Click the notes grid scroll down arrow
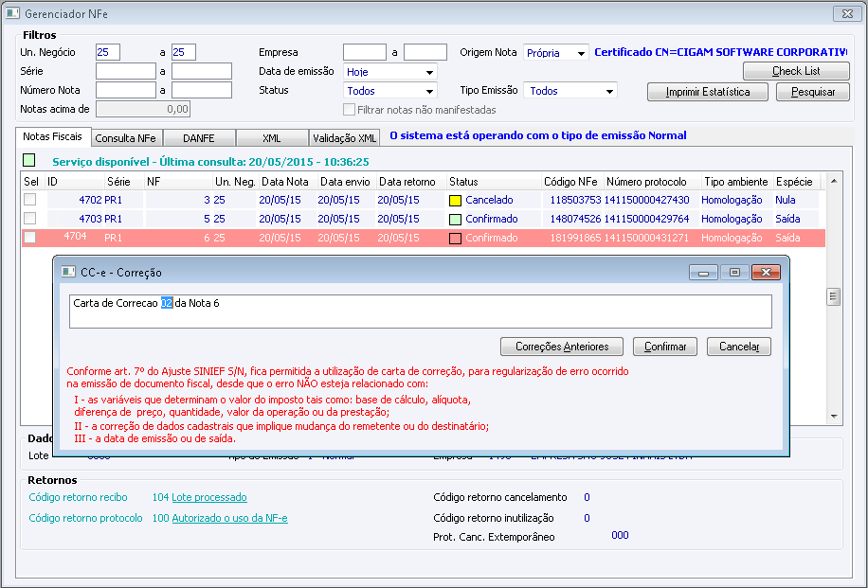The height and width of the screenshot is (588, 868). [834, 417]
